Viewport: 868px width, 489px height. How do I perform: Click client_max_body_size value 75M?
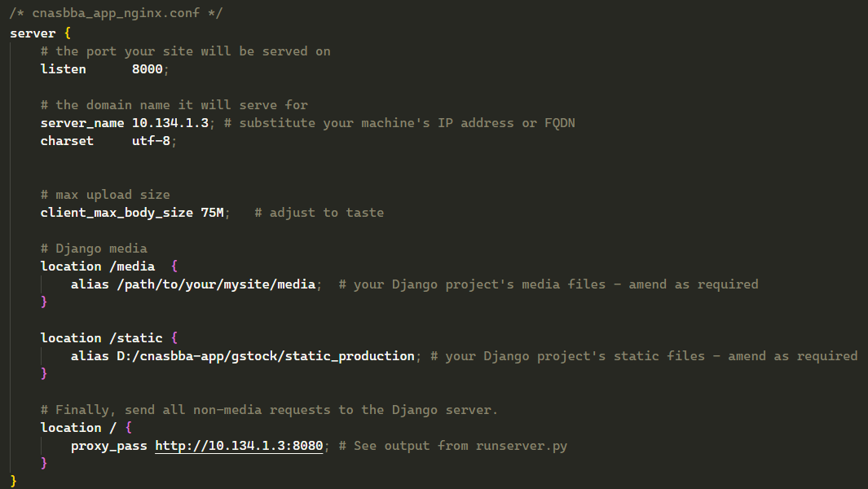point(213,213)
